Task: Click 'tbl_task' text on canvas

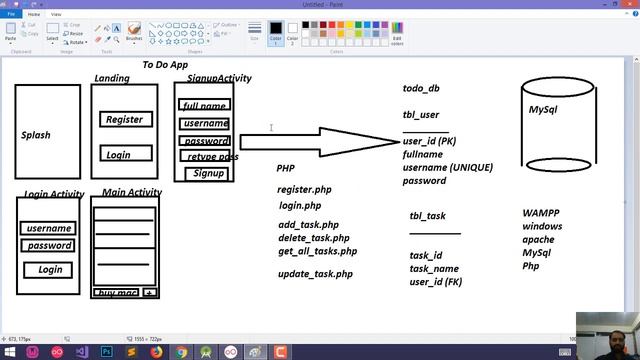Action: (427, 216)
